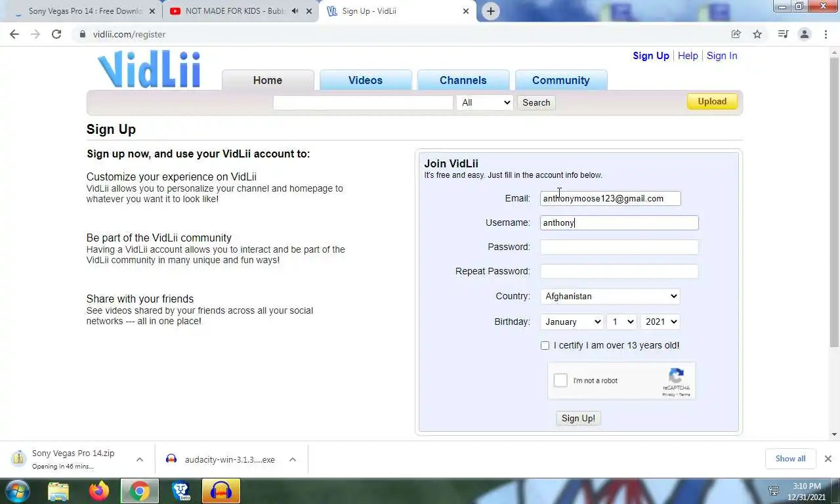Tick the I'm not a robot checkbox
The height and width of the screenshot is (504, 840).
560,380
